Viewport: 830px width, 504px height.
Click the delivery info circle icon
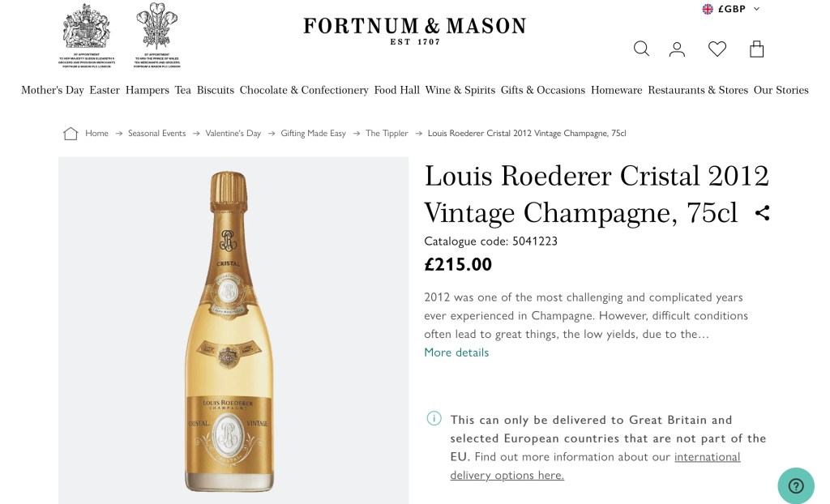point(434,419)
